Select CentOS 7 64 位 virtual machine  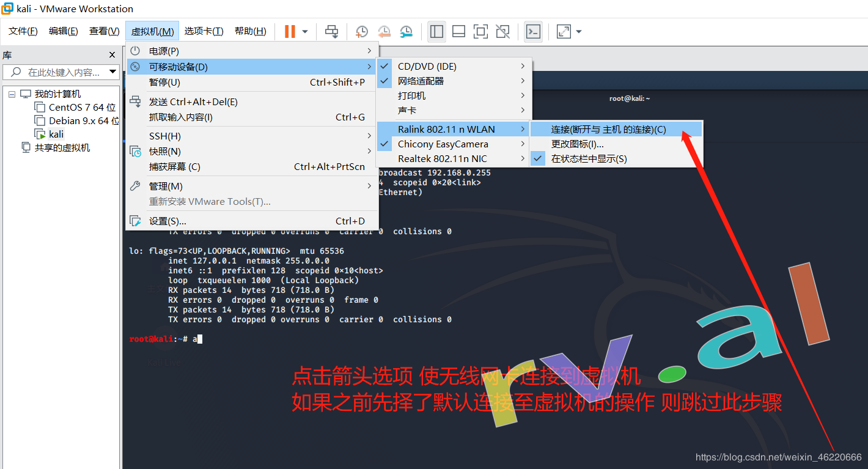click(82, 108)
